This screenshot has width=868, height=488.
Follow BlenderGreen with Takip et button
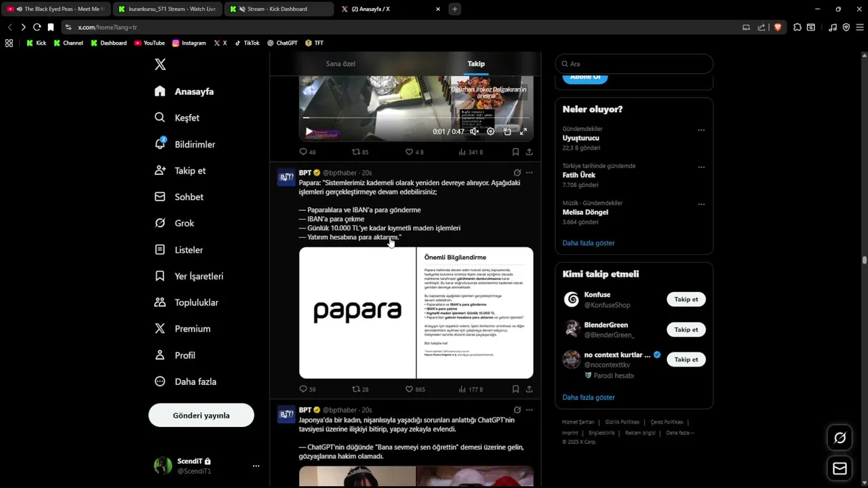tap(686, 329)
